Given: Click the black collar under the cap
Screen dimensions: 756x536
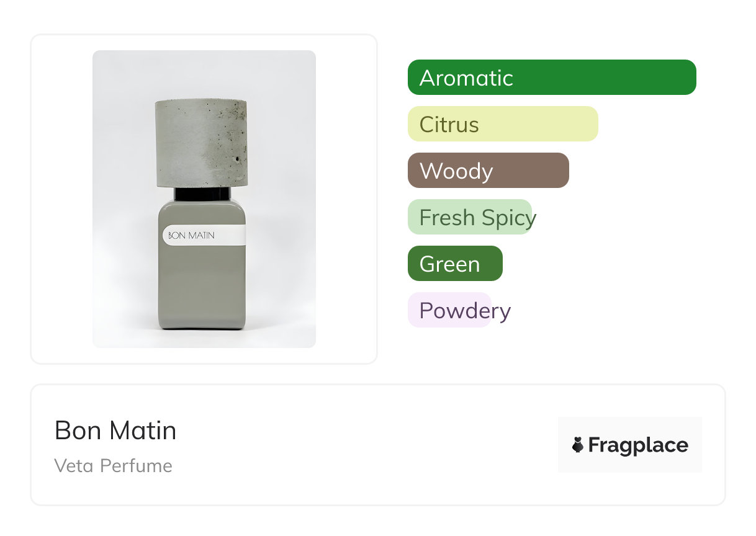Looking at the screenshot, I should click(x=202, y=194).
